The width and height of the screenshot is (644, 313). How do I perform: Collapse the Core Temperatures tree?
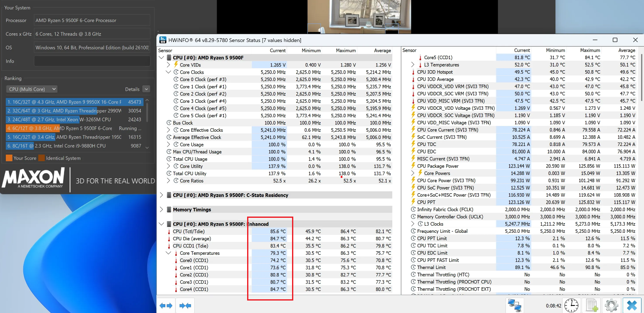pos(168,253)
